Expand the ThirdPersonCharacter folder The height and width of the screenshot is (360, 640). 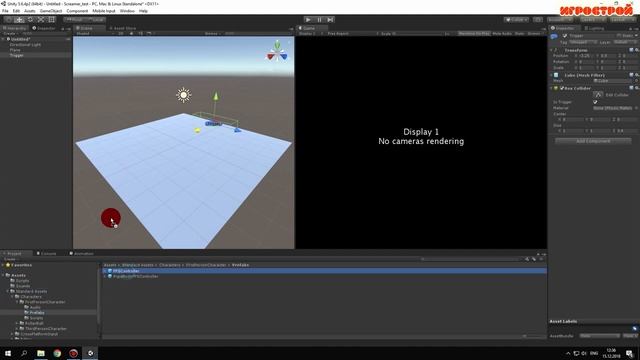click(x=17, y=329)
